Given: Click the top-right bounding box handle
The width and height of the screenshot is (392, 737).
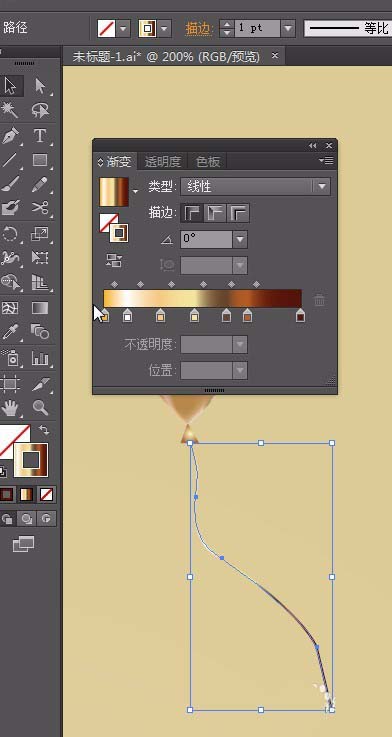Looking at the screenshot, I should (x=332, y=443).
